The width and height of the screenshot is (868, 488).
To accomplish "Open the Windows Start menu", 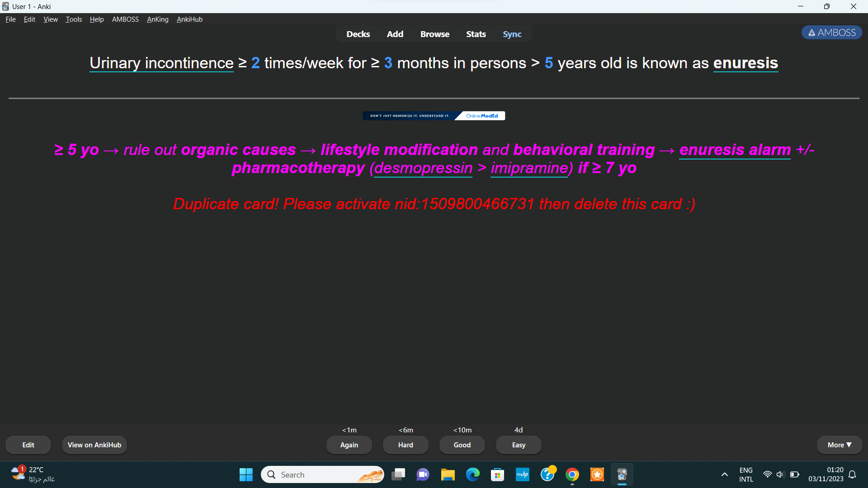I will point(246,474).
